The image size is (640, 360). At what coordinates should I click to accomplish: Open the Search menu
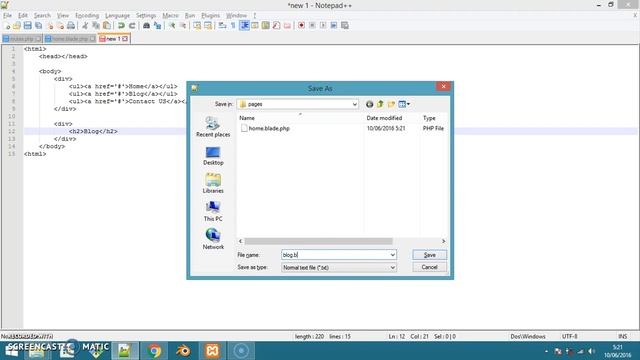(42, 16)
